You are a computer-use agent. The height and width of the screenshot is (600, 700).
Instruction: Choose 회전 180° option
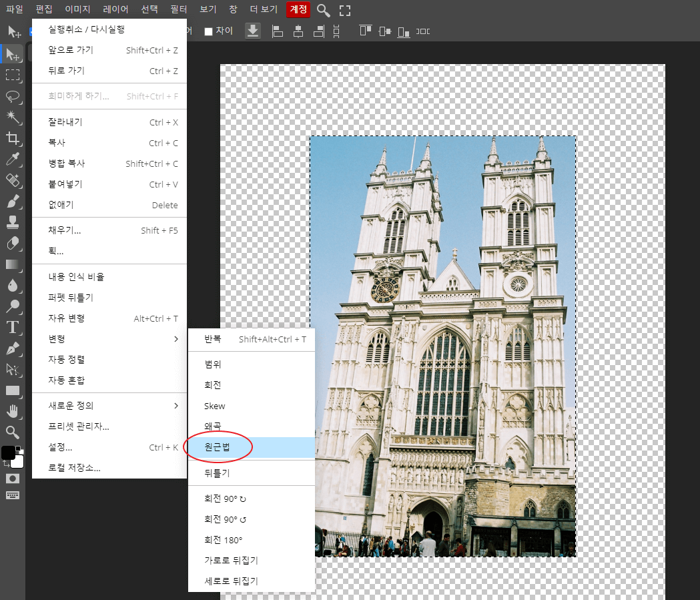click(x=252, y=540)
